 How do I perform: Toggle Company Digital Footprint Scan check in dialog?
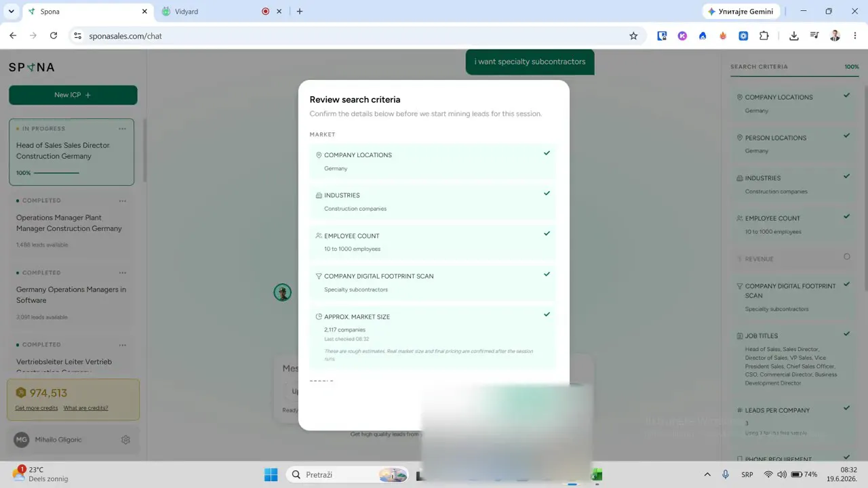(x=547, y=274)
